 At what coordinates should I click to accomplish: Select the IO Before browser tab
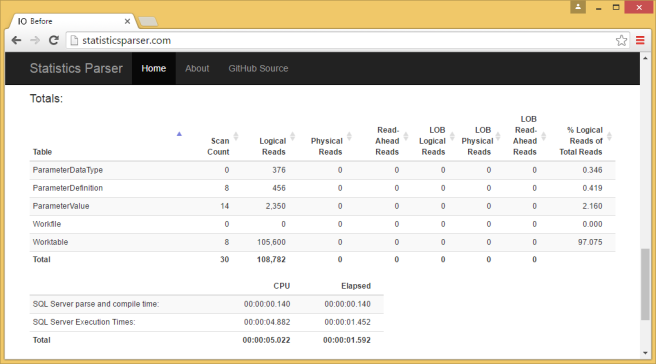click(73, 21)
